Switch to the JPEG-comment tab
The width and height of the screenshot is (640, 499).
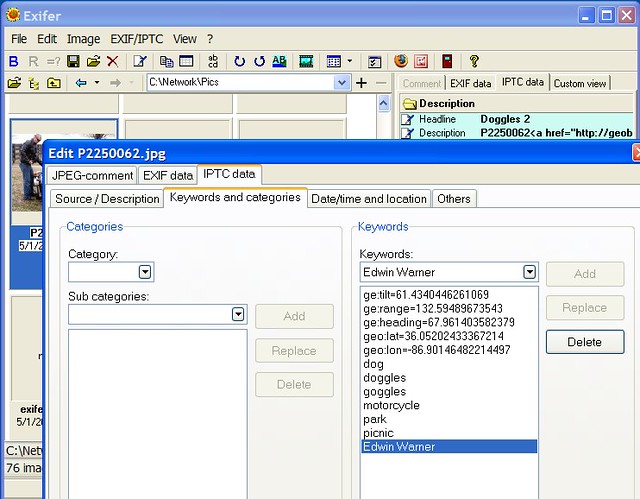(x=92, y=175)
